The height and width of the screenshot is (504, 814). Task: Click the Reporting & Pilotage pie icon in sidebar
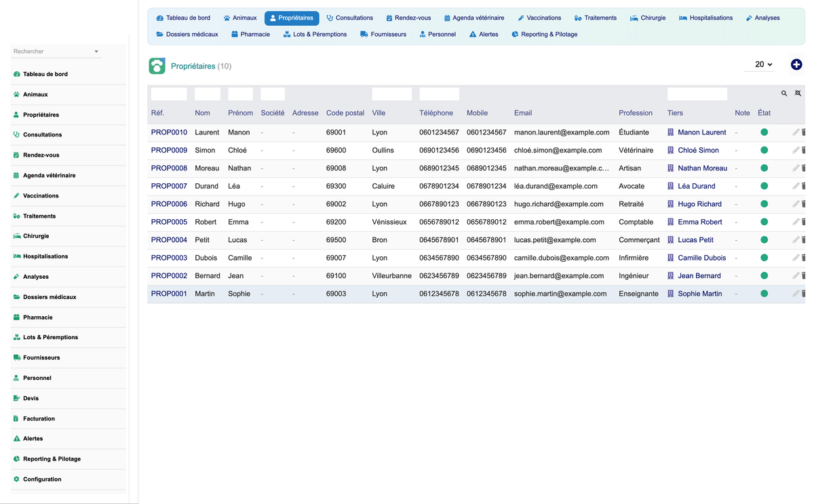[x=17, y=459]
